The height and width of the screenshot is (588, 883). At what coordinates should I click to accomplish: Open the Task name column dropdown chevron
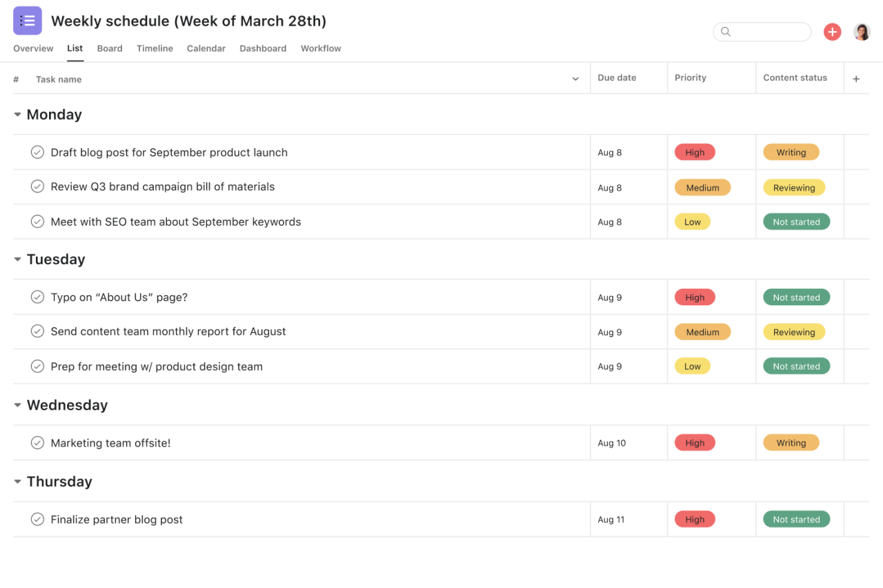click(575, 79)
